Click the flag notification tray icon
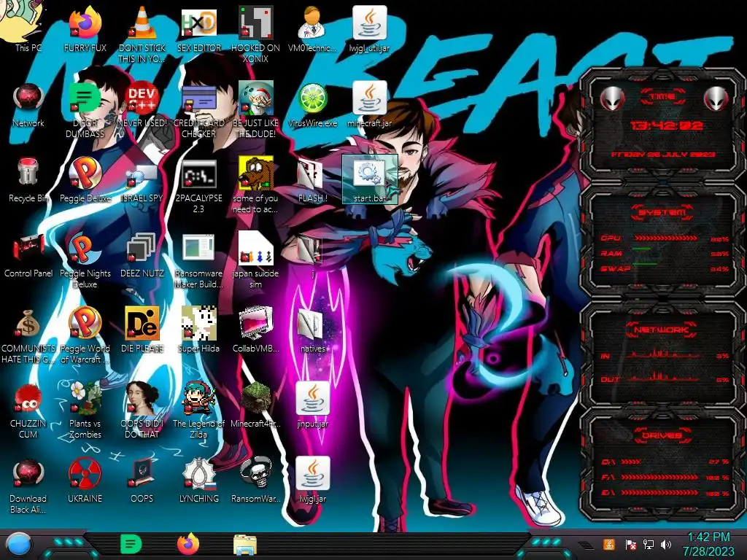This screenshot has height=560, width=747. pyautogui.click(x=630, y=544)
